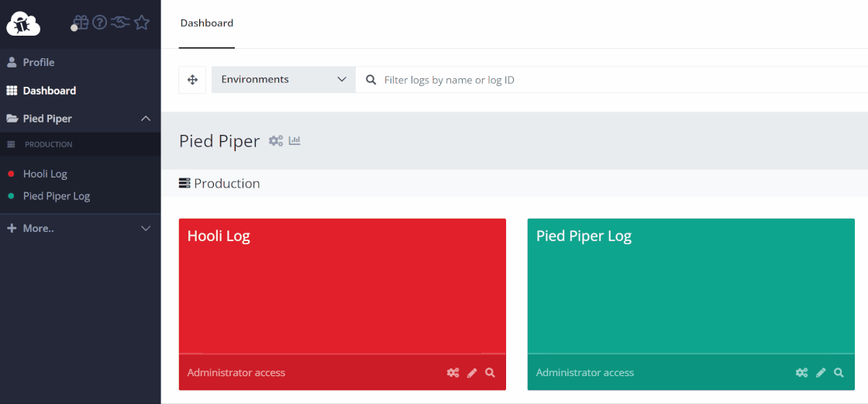Click the pencil edit icon on Pied Piper Log

point(821,373)
